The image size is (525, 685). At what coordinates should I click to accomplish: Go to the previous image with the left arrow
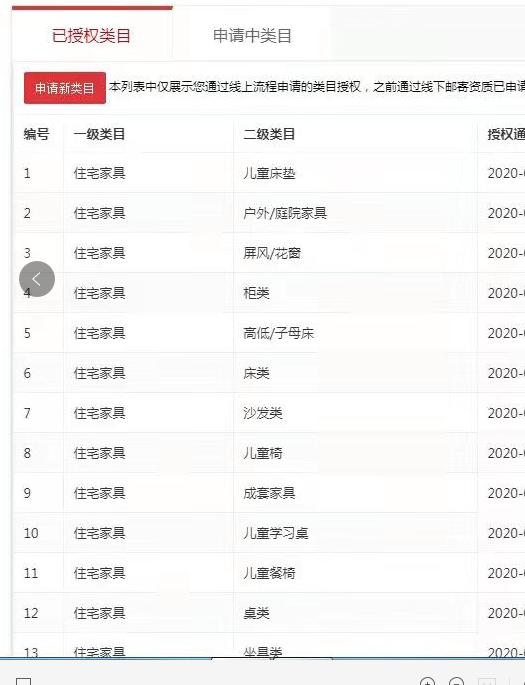(x=37, y=279)
